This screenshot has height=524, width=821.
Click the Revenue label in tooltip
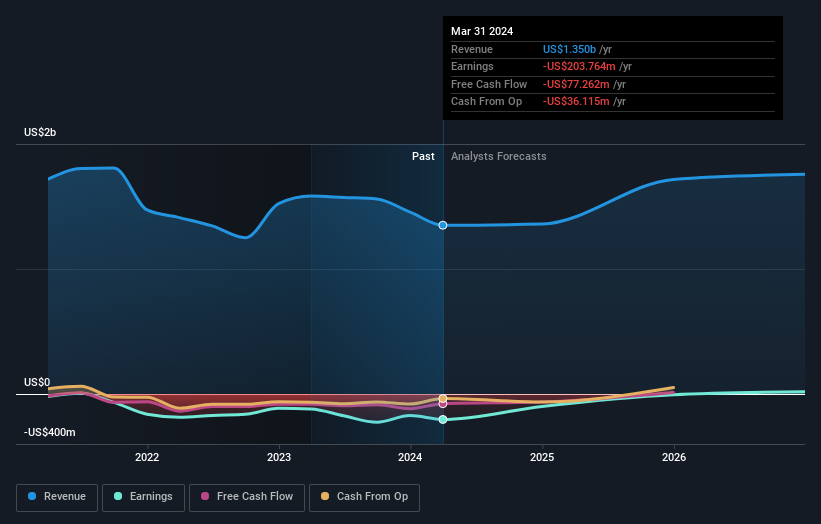point(472,49)
